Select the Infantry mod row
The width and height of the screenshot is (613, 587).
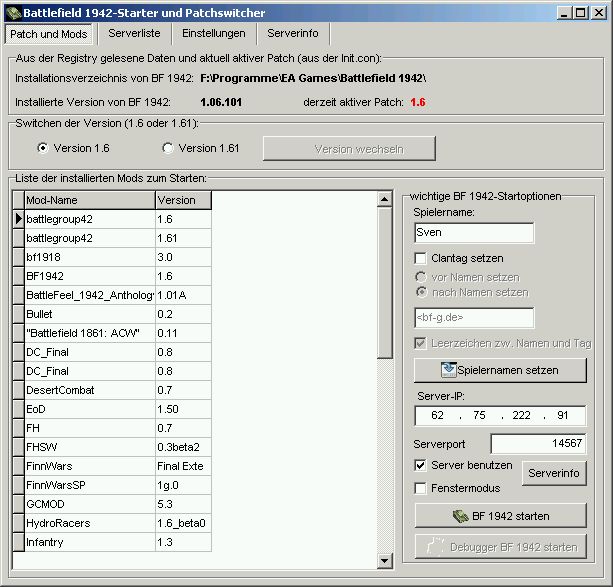pos(112,542)
